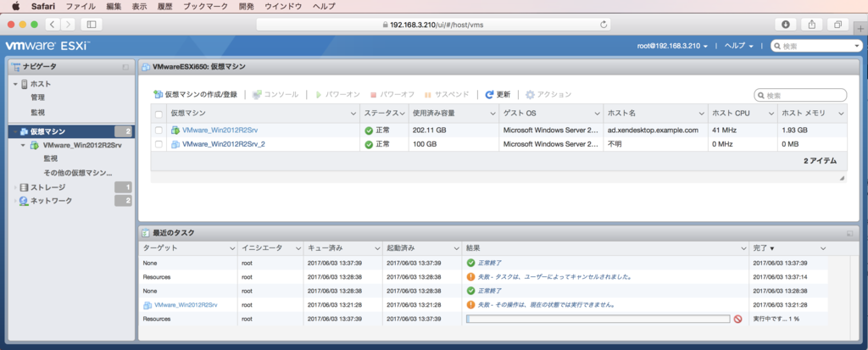
Task: Open the 編集 menu
Action: [114, 6]
